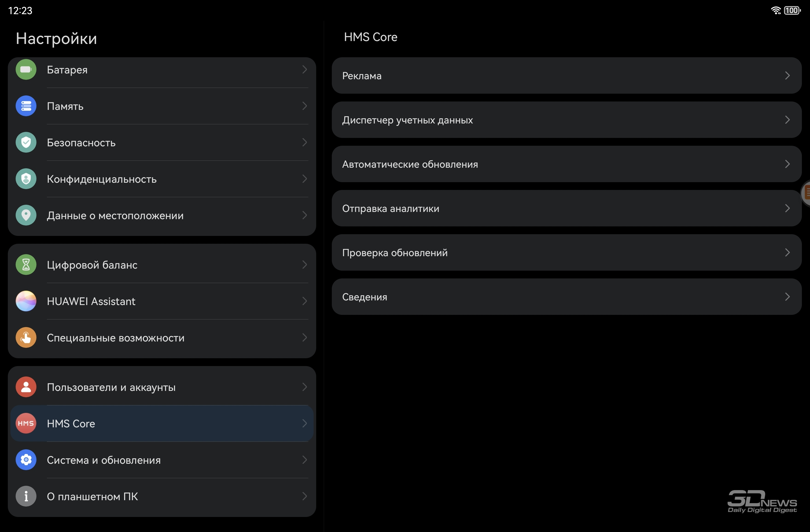810x532 pixels.
Task: Check the Wi-Fi status icon
Action: (x=776, y=10)
